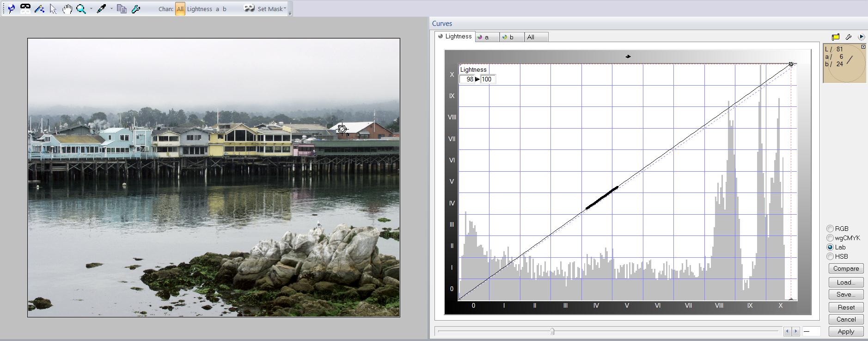The height and width of the screenshot is (341, 868).
Task: Click the wrench settings icon in Curves panel
Action: pos(849,37)
